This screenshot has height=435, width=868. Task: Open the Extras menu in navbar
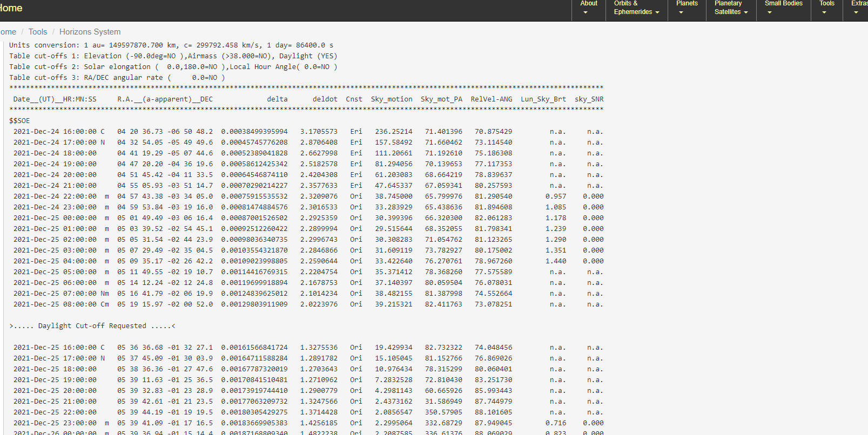tap(857, 8)
